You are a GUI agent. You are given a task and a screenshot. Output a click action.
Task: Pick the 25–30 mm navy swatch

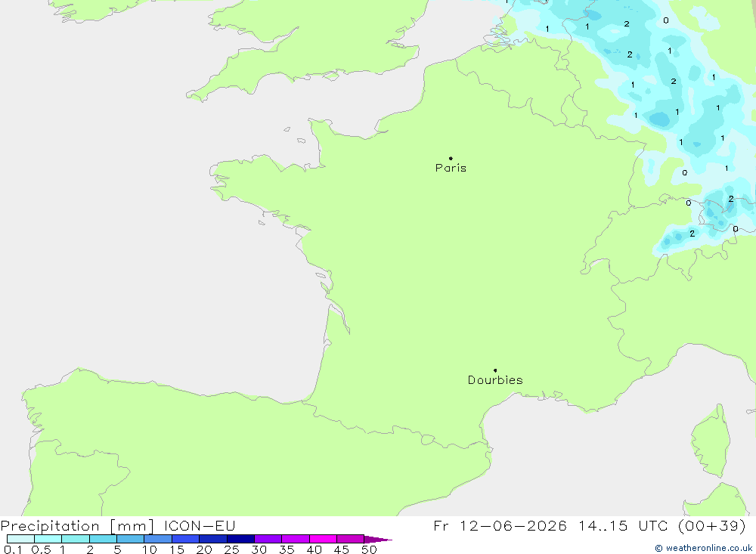point(240,539)
